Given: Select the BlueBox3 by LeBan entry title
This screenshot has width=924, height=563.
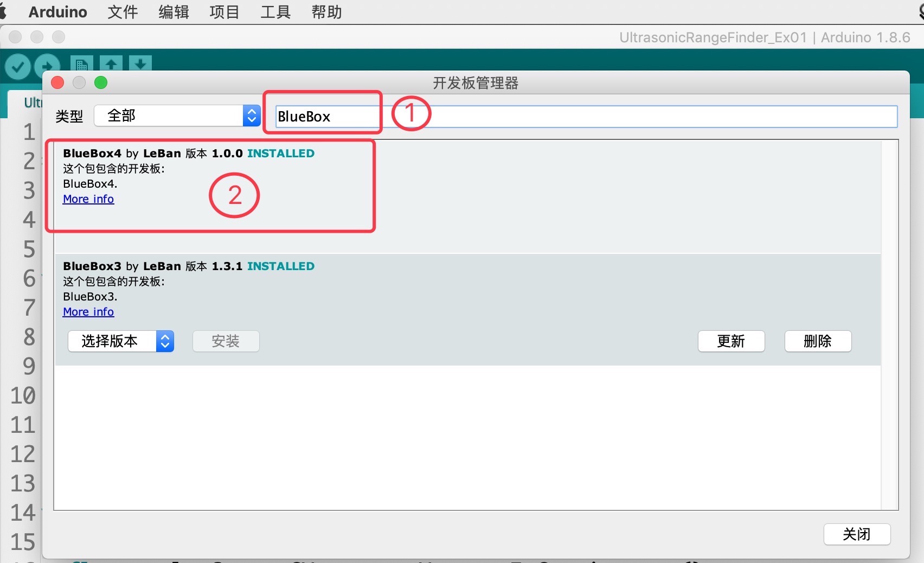Looking at the screenshot, I should (122, 266).
